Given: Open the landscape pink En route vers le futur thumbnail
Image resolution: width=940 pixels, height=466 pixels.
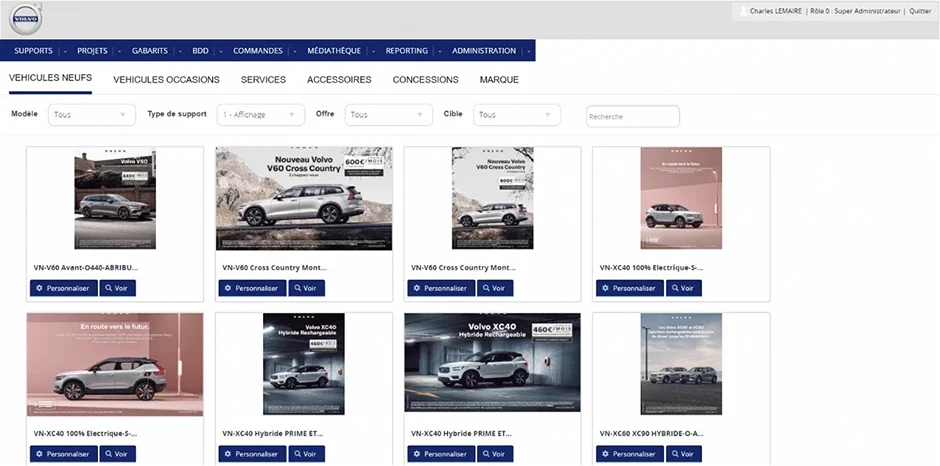Looking at the screenshot, I should tap(115, 365).
